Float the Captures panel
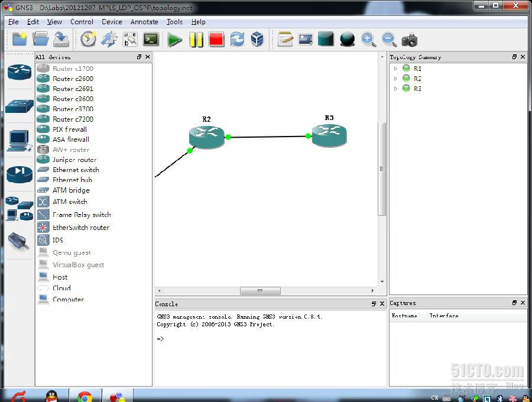 click(x=514, y=303)
